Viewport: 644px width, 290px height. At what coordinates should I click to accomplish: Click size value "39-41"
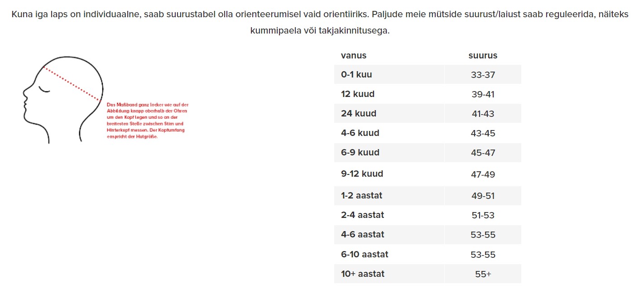(483, 94)
